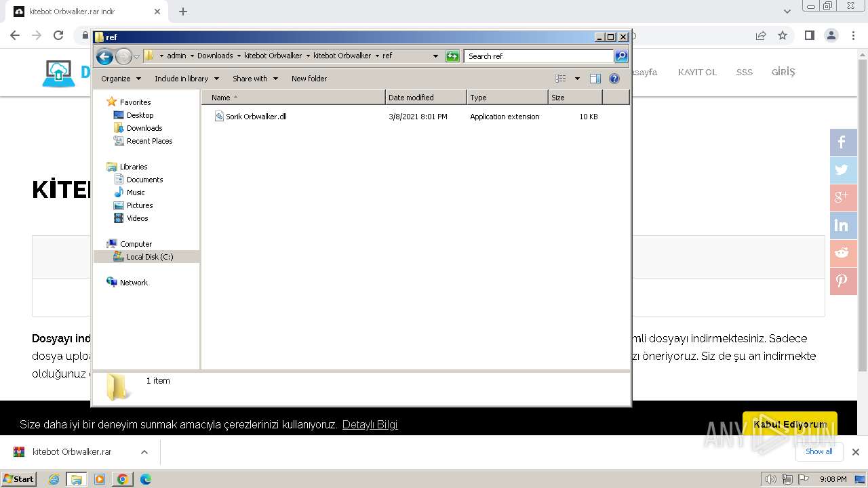868x488 pixels.
Task: Close the kitebot Orbwalker.rar indir tab
Action: coord(157,12)
